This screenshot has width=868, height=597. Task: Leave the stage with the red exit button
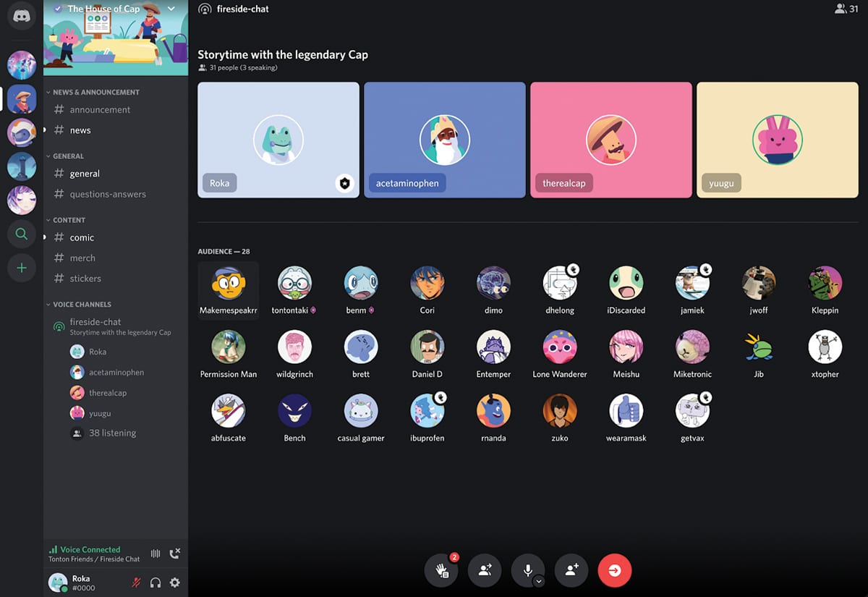pyautogui.click(x=614, y=570)
